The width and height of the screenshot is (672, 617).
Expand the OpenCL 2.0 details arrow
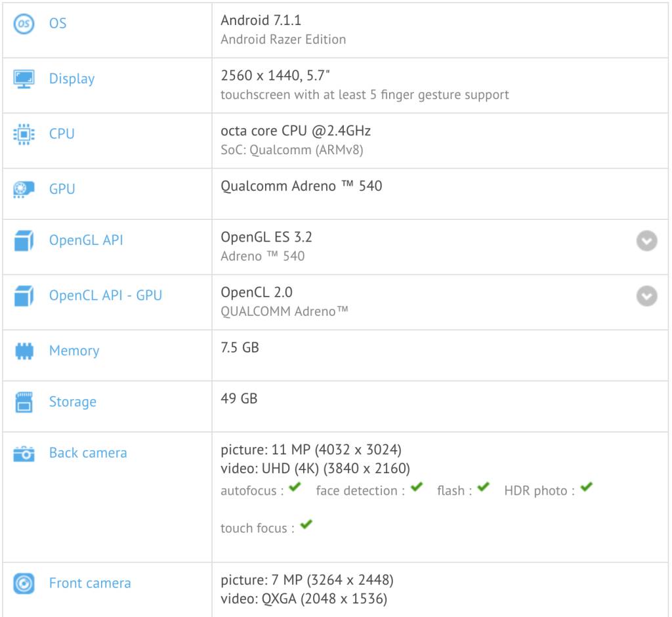pyautogui.click(x=646, y=297)
